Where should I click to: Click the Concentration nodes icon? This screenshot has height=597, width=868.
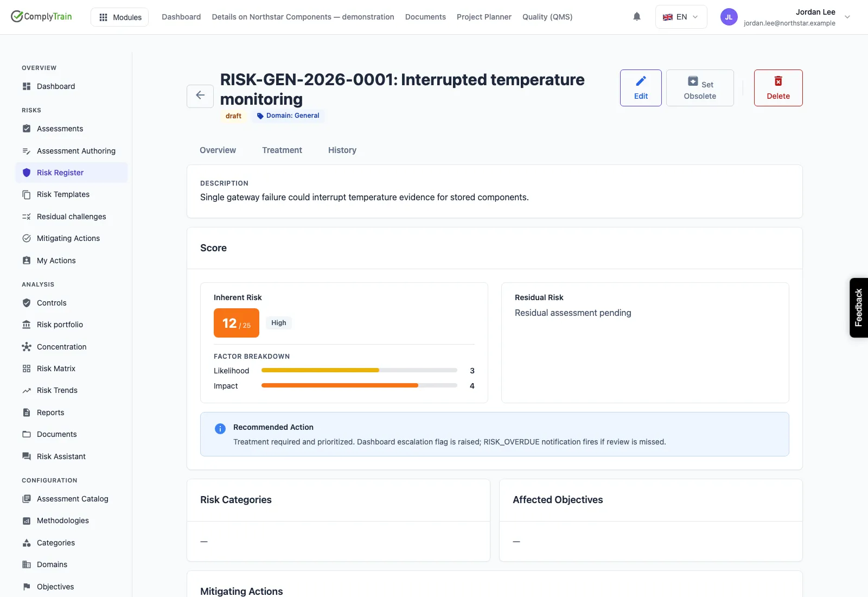tap(27, 347)
